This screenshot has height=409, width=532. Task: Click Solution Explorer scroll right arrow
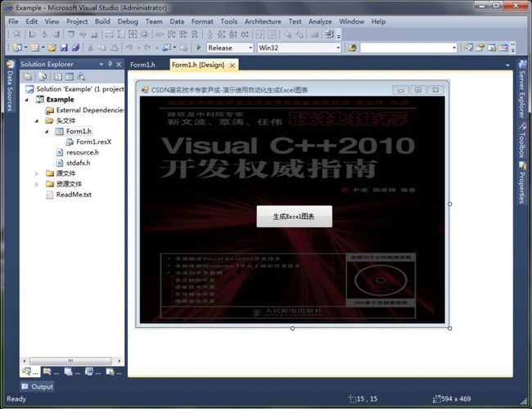[x=119, y=361]
